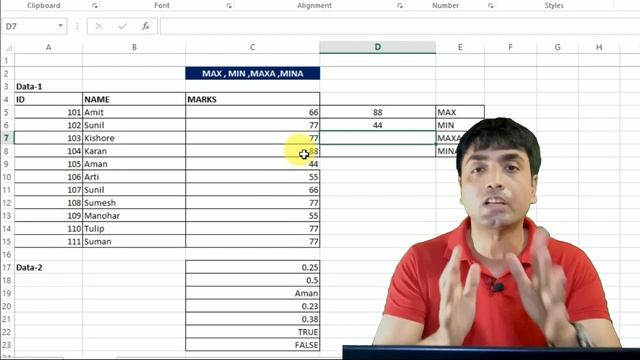Click the ID header cell
Viewport: 640px width, 360px height.
click(49, 100)
